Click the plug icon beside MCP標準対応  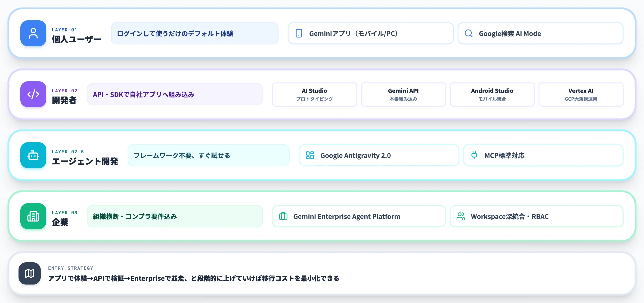click(474, 155)
